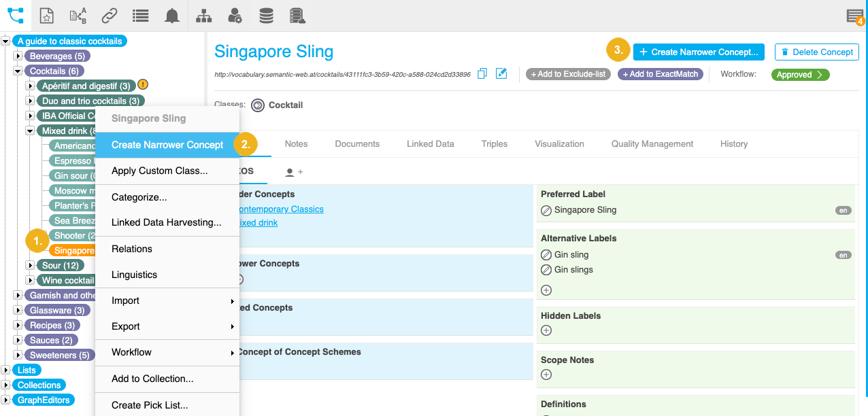Open the Approved workflow status dropdown
Screen dimensions: 868x416
coord(800,75)
